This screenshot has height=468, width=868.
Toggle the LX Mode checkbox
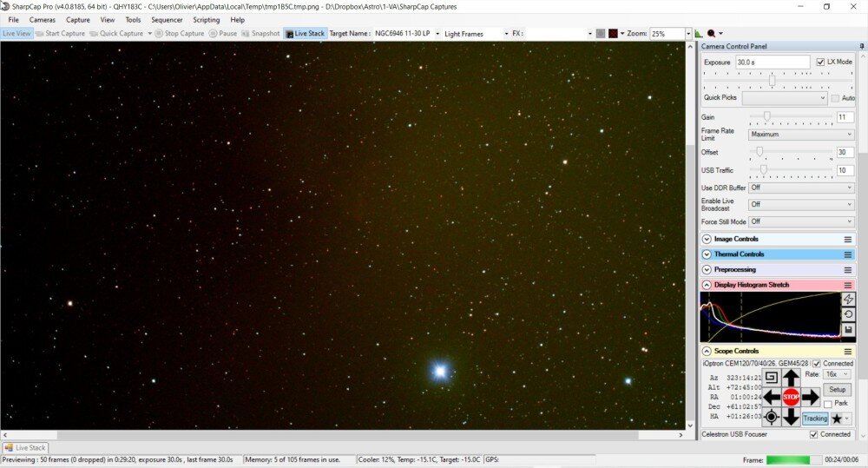point(820,62)
